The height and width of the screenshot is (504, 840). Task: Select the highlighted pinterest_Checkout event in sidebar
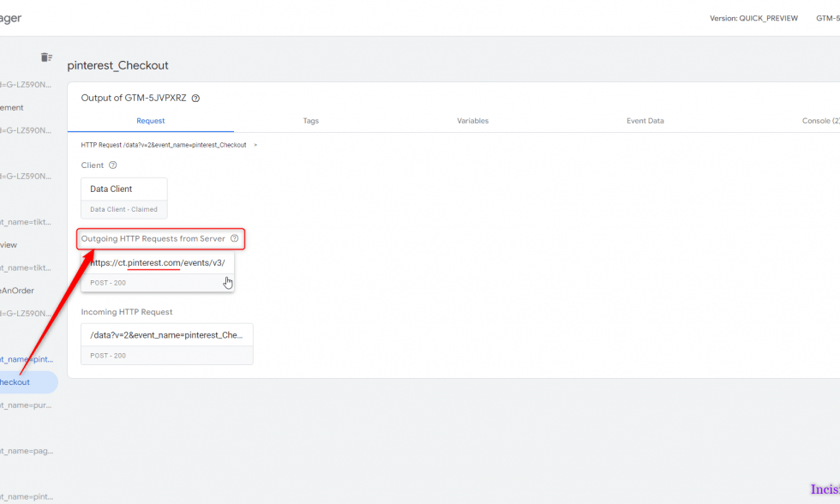coord(21,381)
